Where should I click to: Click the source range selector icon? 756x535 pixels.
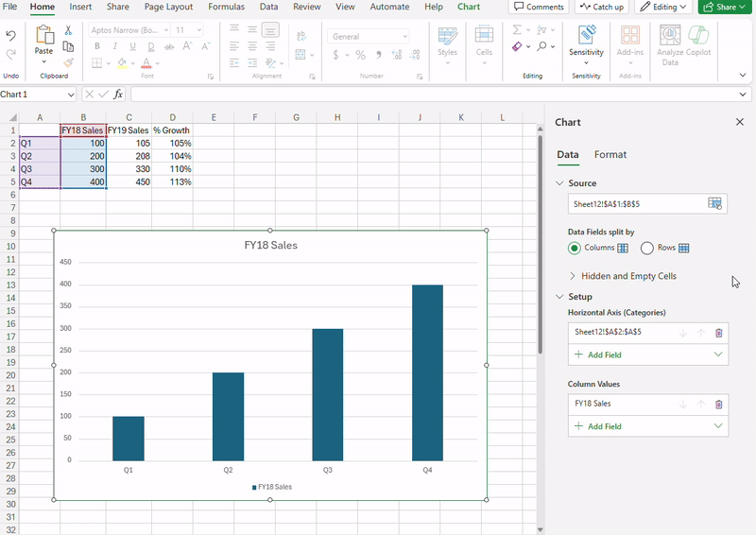pos(714,203)
